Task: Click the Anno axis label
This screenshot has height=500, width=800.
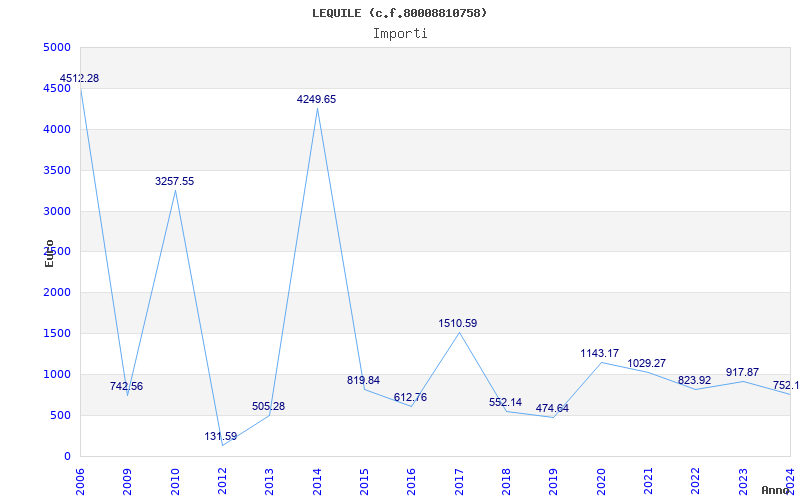Action: coord(775,490)
